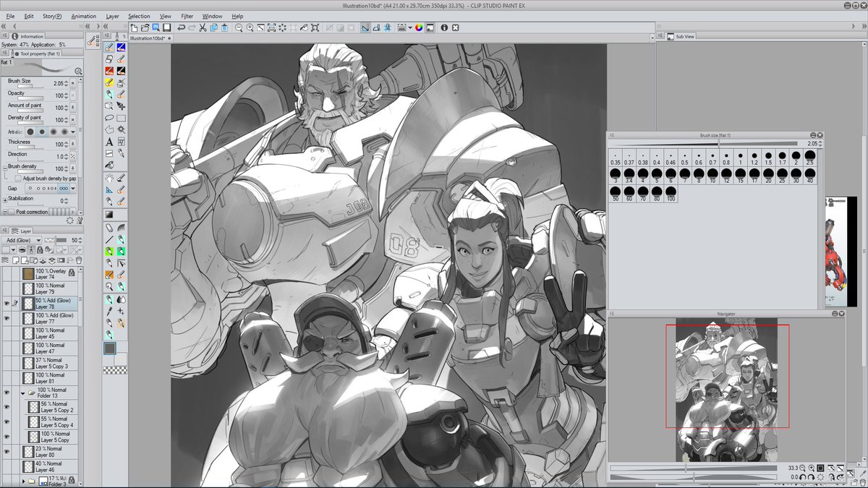This screenshot has width=868, height=488.
Task: Click the delete layer trash icon
Action: (80, 260)
